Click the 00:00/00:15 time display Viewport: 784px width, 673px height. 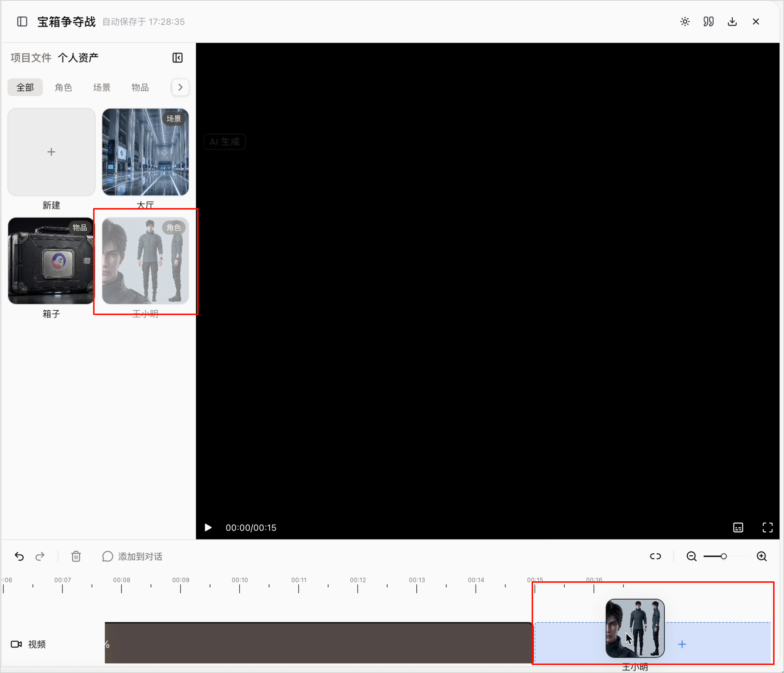[251, 527]
